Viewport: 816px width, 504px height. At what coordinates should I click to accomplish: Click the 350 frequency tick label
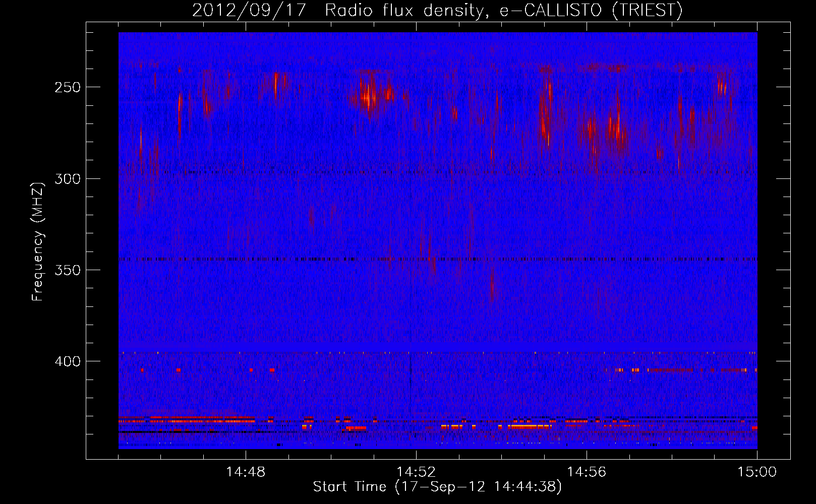click(x=68, y=270)
